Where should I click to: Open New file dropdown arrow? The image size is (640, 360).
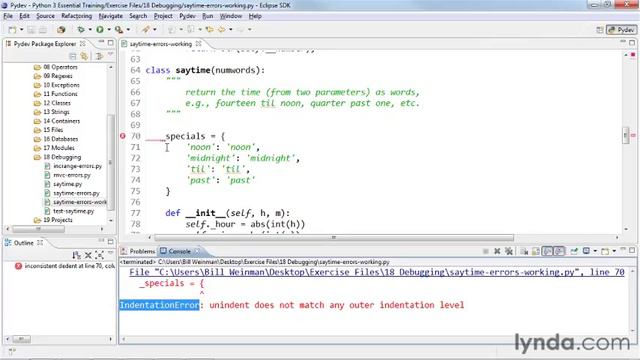click(21, 29)
